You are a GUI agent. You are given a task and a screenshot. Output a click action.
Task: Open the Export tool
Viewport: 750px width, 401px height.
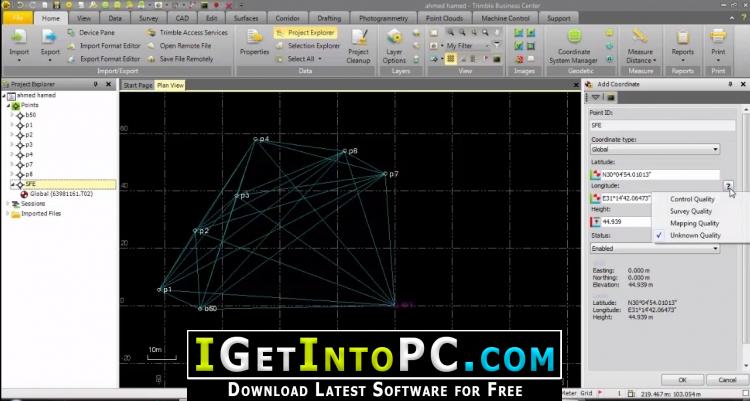tap(50, 45)
